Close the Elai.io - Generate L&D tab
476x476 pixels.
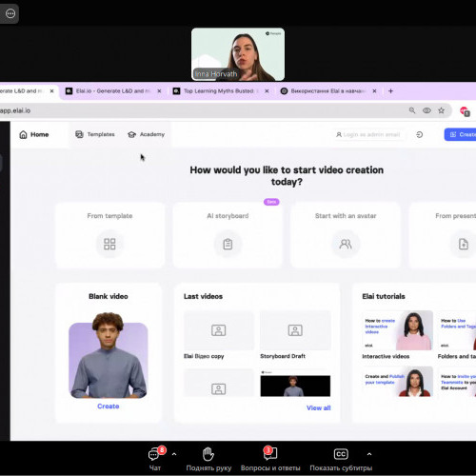(159, 91)
